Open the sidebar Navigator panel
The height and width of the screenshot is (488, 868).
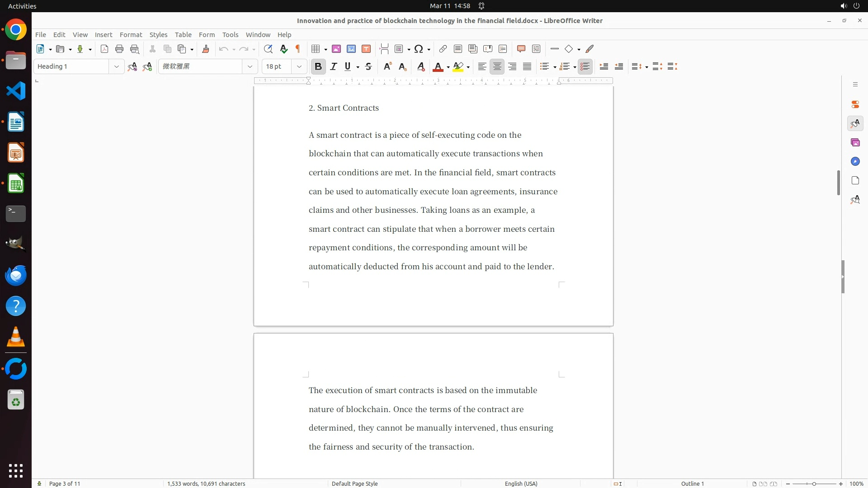point(855,162)
